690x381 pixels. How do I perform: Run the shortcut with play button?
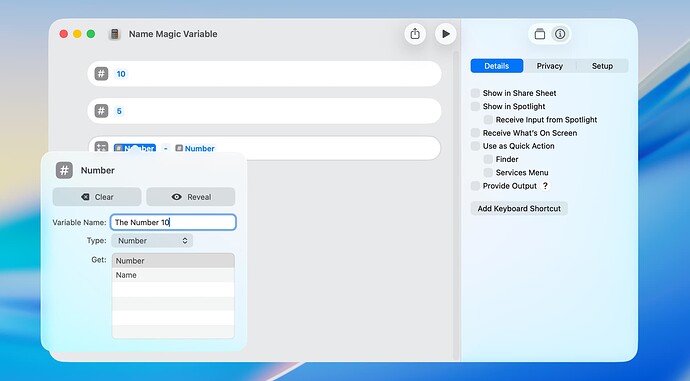(x=445, y=34)
